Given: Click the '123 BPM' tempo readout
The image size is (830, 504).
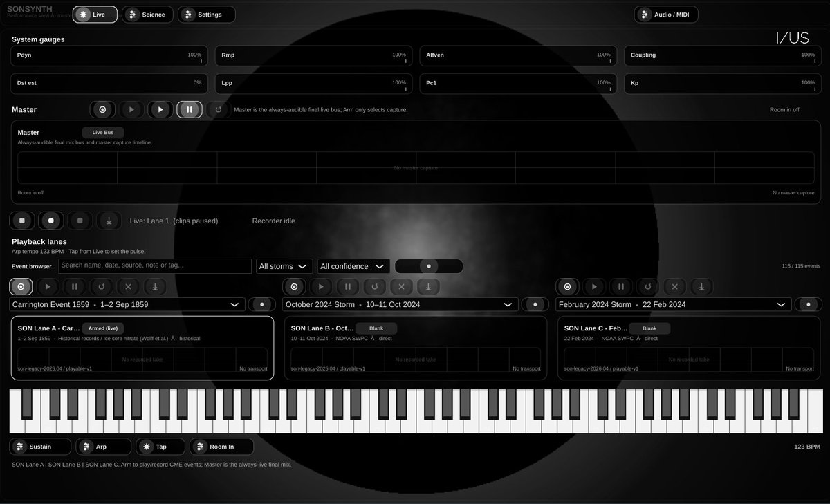Looking at the screenshot, I should [807, 447].
